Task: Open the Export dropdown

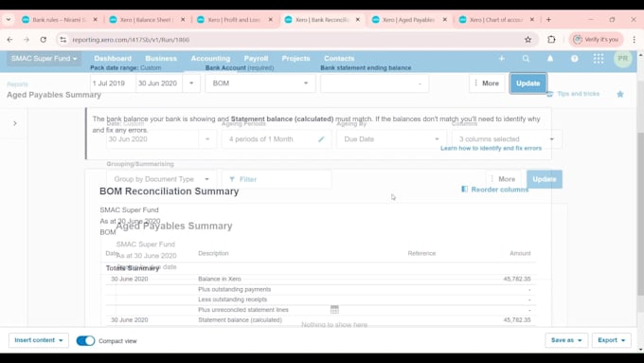Action: 612,340
